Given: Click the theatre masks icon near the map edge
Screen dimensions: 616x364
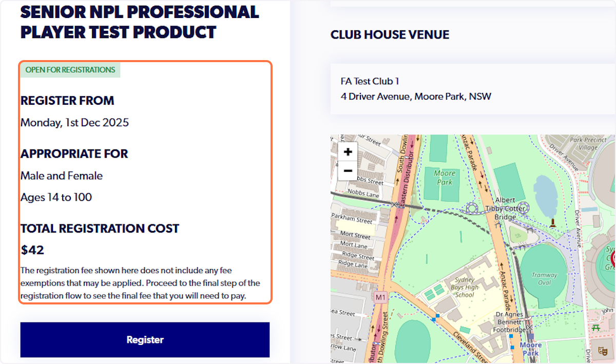Looking at the screenshot, I should click(x=603, y=351).
